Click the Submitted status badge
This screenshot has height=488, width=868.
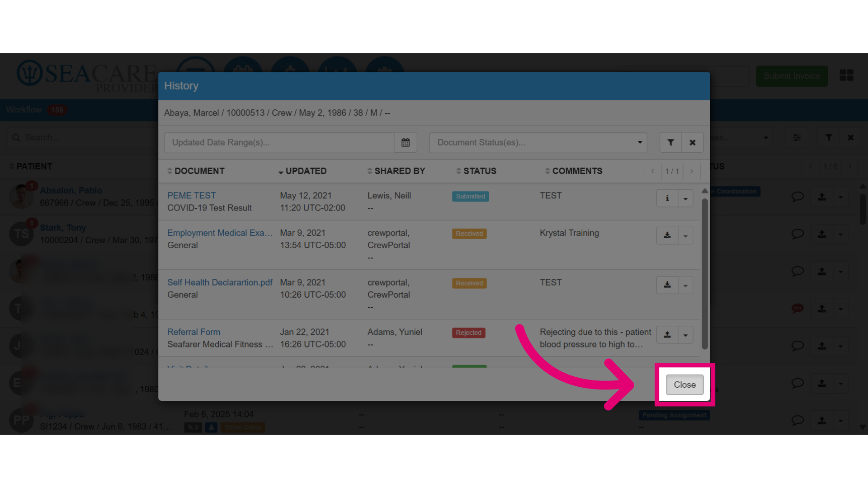click(470, 197)
